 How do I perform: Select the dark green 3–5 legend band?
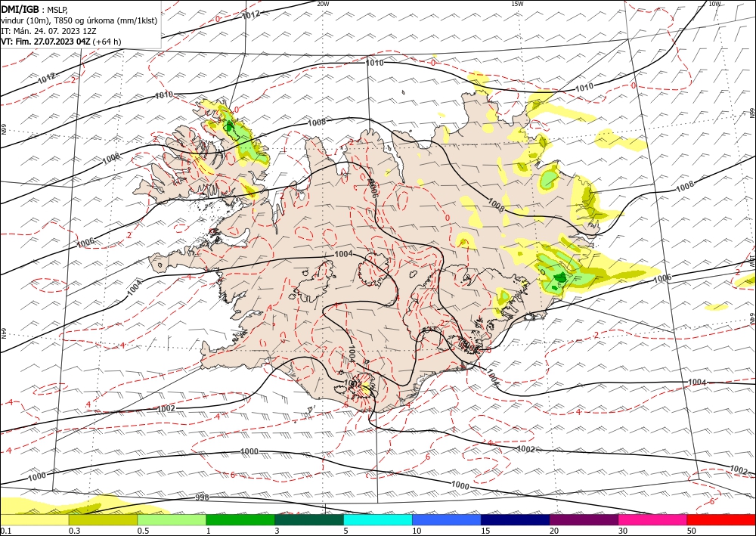[309, 519]
